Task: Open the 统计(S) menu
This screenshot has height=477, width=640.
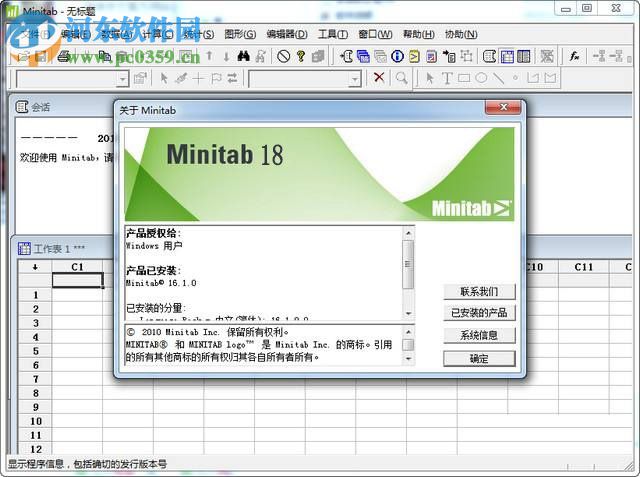Action: pos(199,34)
